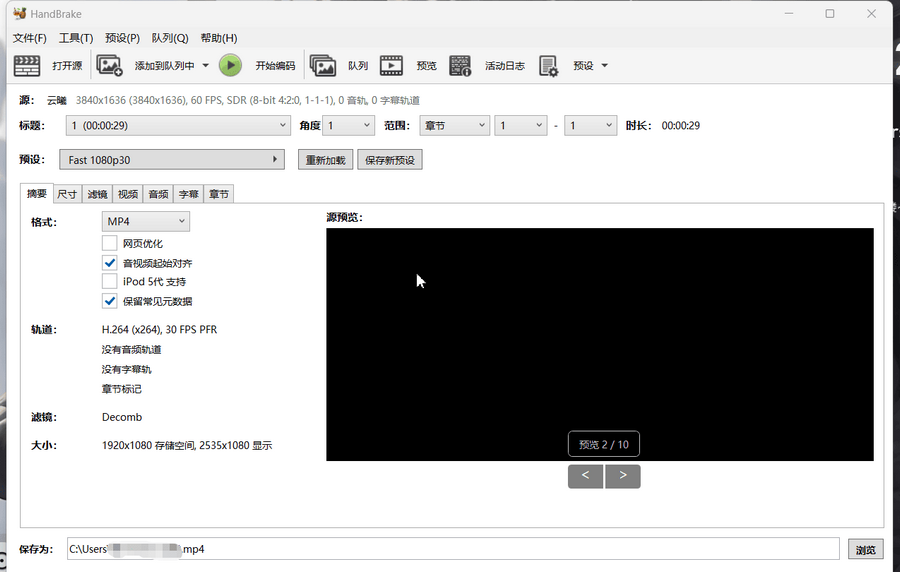Uncheck the 音视频起始对齐 checkbox
Viewport: 900px width, 572px height.
click(110, 262)
